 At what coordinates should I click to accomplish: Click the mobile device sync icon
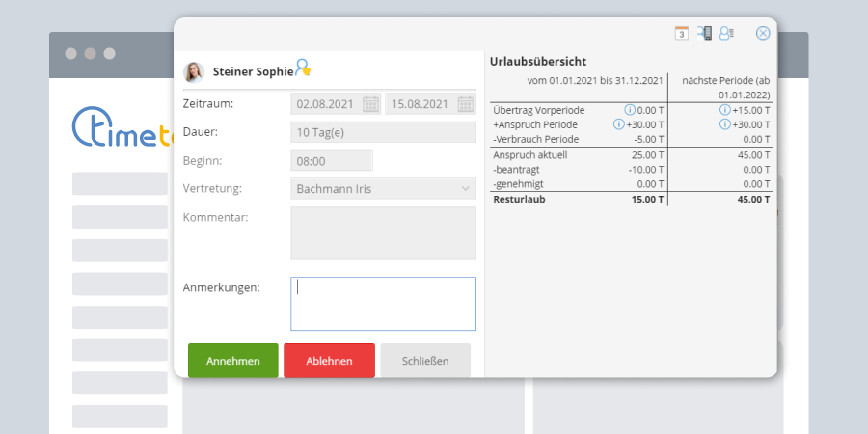tap(704, 33)
